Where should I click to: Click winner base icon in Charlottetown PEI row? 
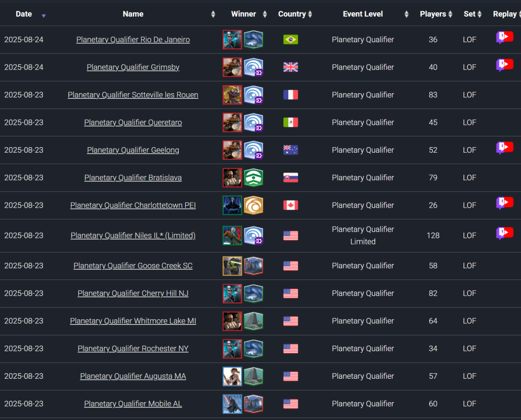[253, 205]
